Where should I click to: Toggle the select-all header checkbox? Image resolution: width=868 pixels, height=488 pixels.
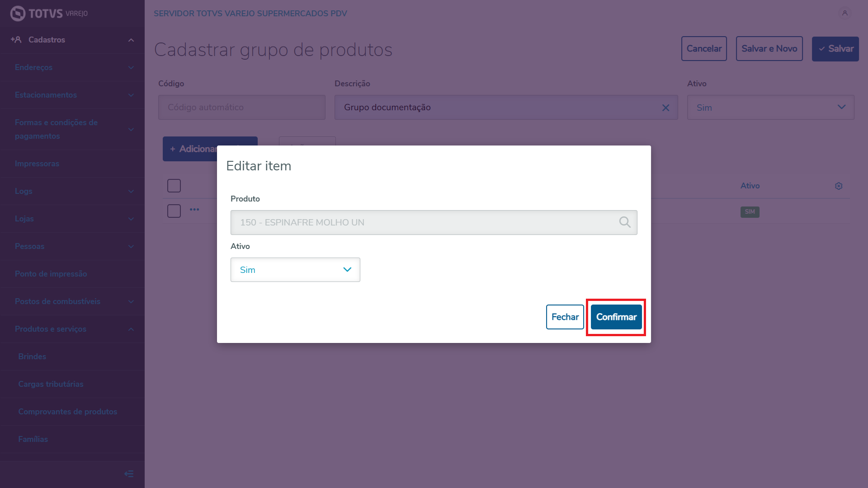(x=174, y=186)
